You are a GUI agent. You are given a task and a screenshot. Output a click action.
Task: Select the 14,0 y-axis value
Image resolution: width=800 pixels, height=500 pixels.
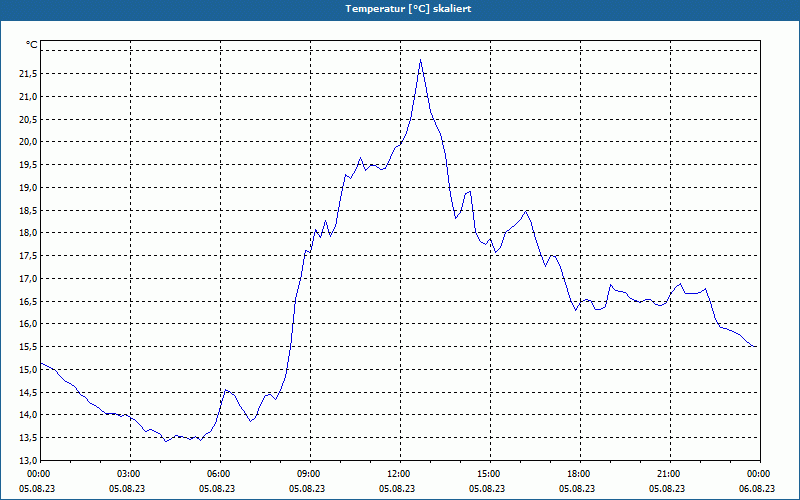(28, 415)
